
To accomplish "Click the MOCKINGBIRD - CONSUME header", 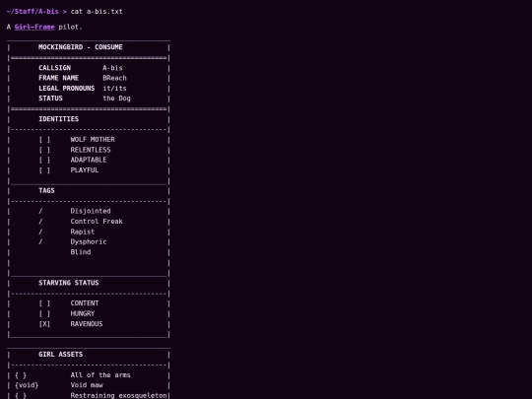I will (81, 47).
